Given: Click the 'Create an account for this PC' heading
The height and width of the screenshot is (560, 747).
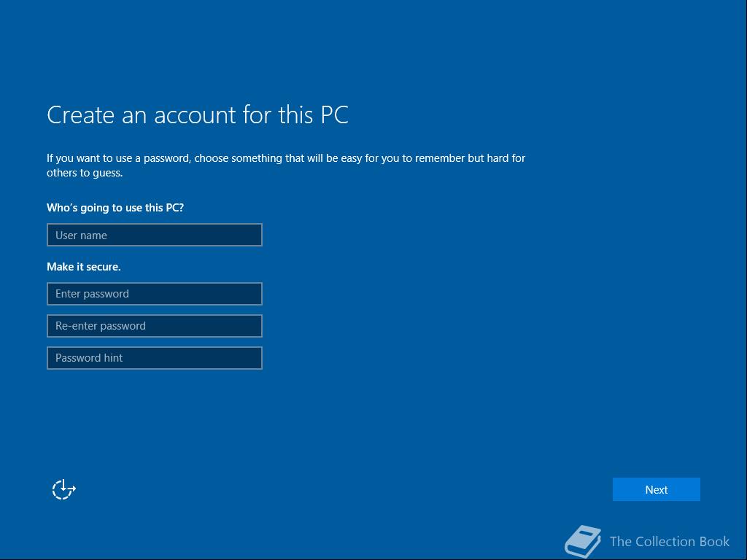Looking at the screenshot, I should (198, 114).
